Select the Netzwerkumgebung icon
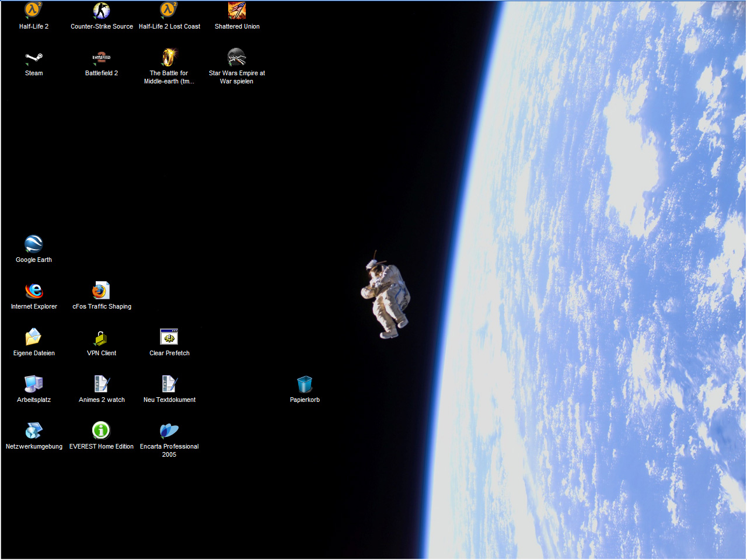 click(x=34, y=430)
